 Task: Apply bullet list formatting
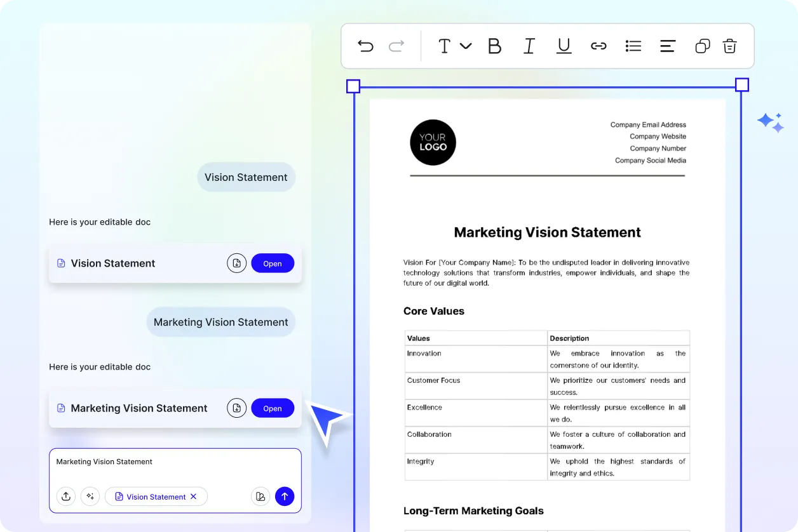tap(633, 46)
